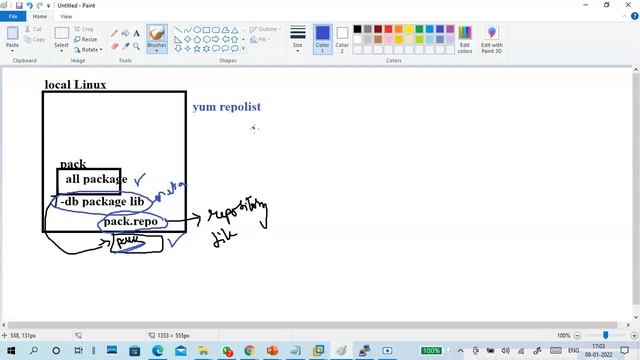Click the zoom in plus button
The image size is (640, 360).
634,336
